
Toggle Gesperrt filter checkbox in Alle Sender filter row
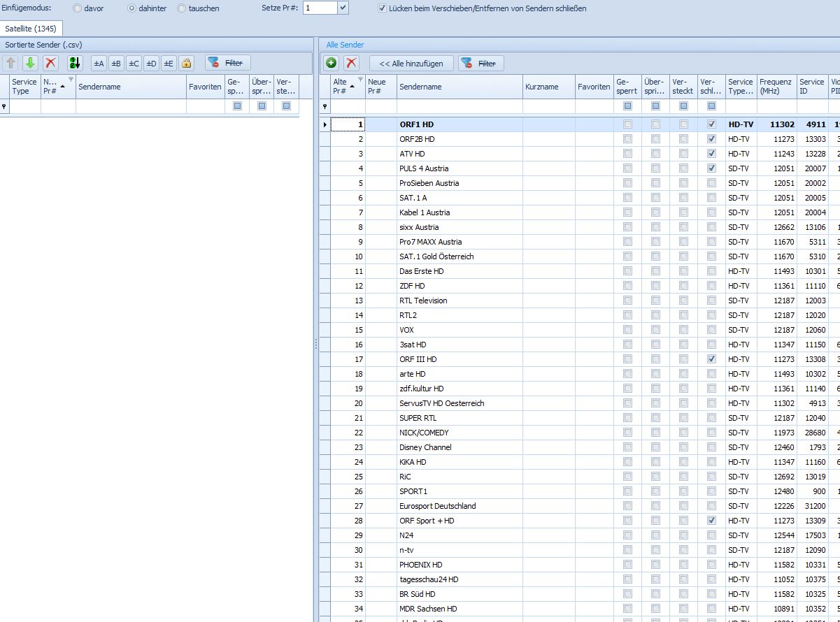point(627,106)
